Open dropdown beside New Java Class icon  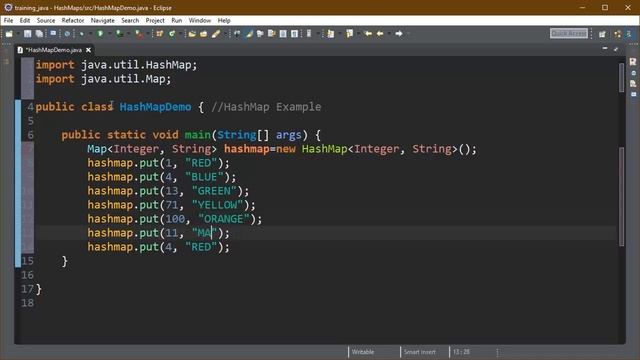click(x=180, y=34)
